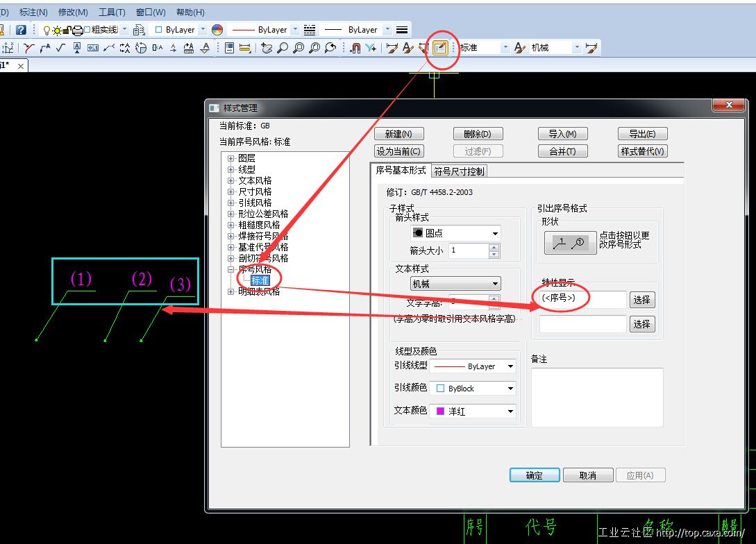The height and width of the screenshot is (544, 756).
Task: Select the section cut symbol icon
Action: pos(125,48)
